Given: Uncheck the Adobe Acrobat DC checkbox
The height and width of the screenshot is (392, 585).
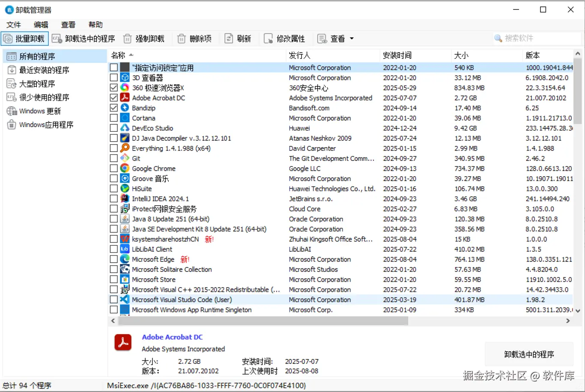Looking at the screenshot, I should pyautogui.click(x=113, y=98).
